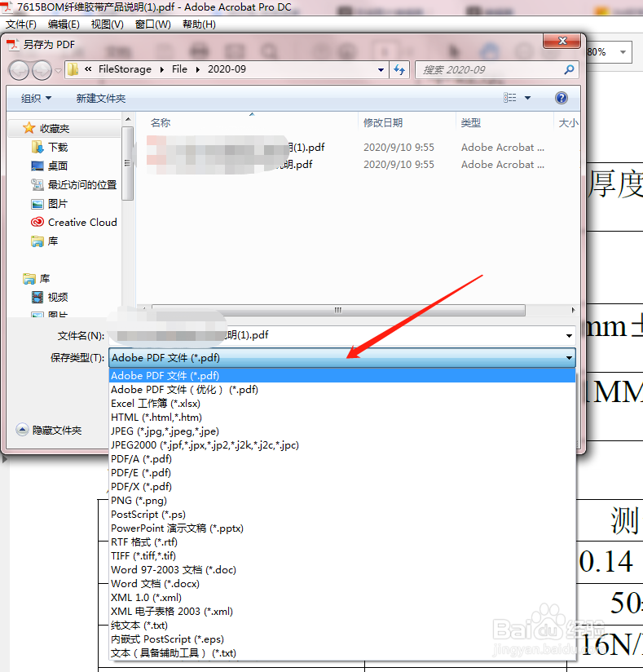643x672 pixels.
Task: Expand the filename history dropdown arrow
Action: coord(569,335)
